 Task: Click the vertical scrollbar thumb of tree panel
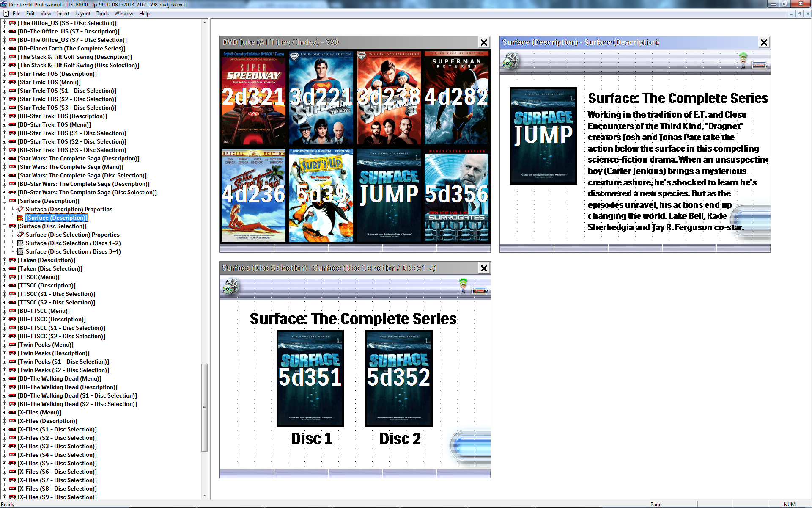(205, 408)
